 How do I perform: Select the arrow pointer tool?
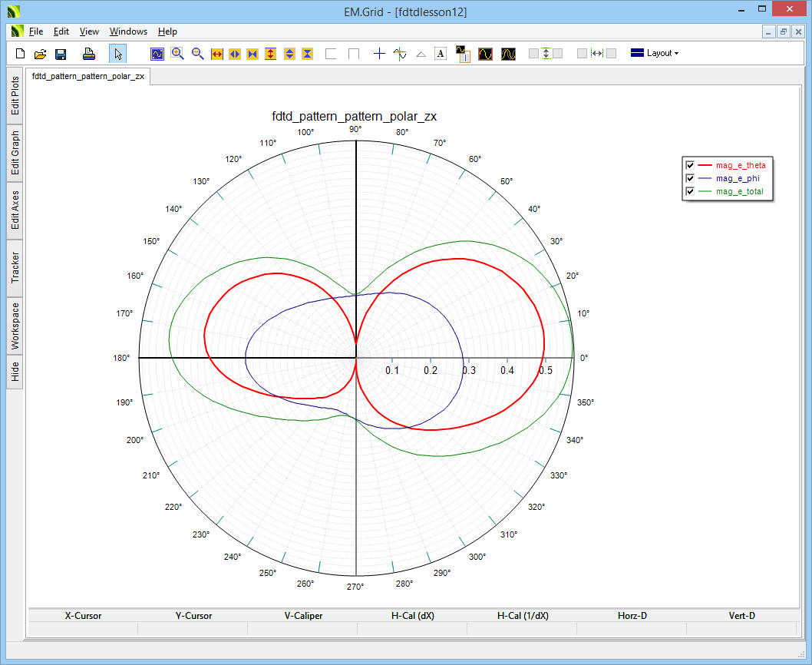117,54
